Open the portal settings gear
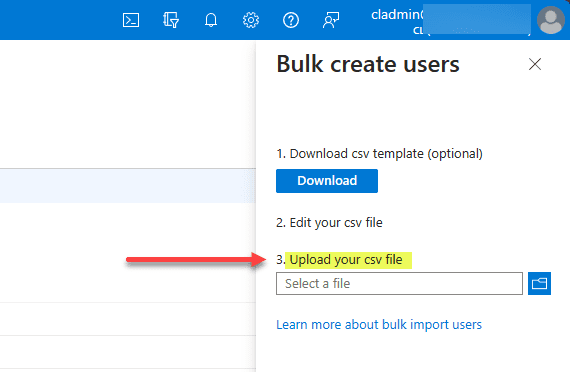This screenshot has width=570, height=372. (251, 20)
